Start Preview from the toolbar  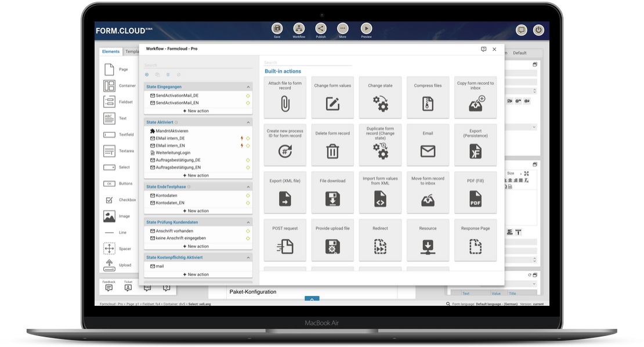(366, 28)
